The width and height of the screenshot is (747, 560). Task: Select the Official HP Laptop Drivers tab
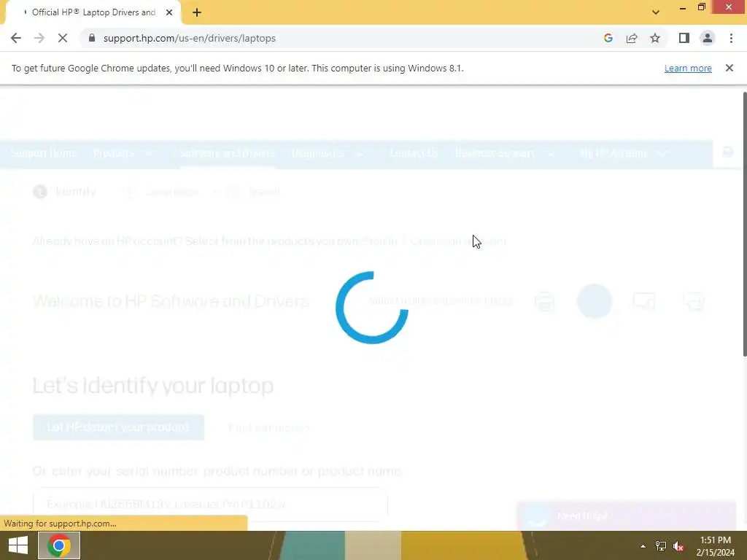pyautogui.click(x=93, y=12)
